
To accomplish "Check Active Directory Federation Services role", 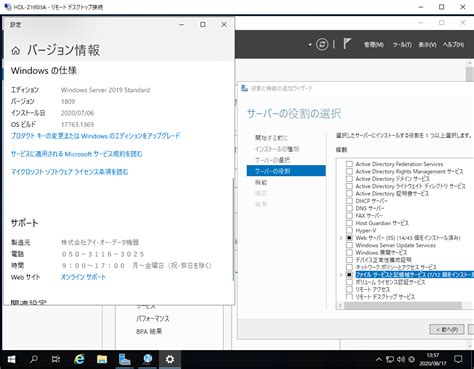I will (349, 164).
